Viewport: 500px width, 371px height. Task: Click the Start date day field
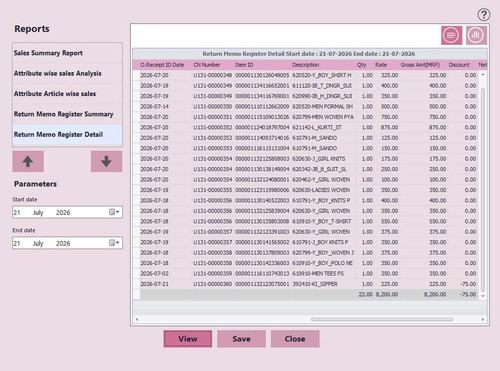pyautogui.click(x=17, y=213)
